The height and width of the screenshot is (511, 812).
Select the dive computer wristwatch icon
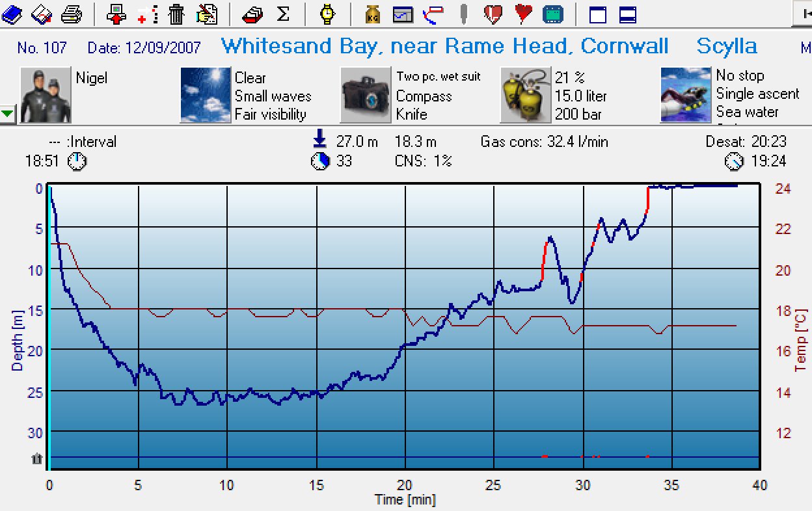pyautogui.click(x=327, y=13)
